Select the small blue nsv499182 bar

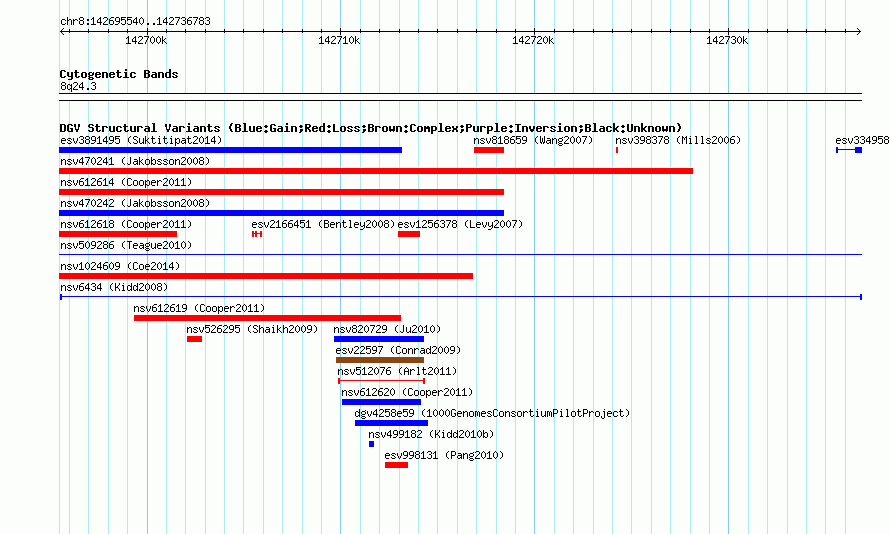[x=371, y=444]
